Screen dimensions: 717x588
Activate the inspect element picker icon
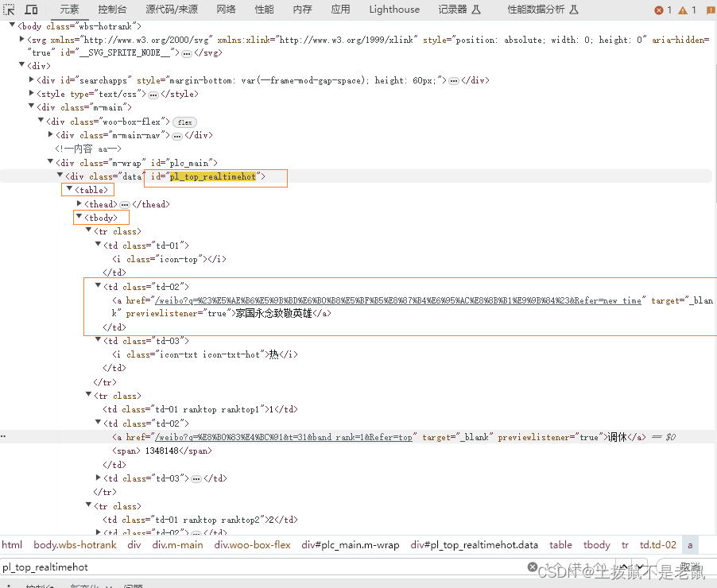tap(10, 10)
